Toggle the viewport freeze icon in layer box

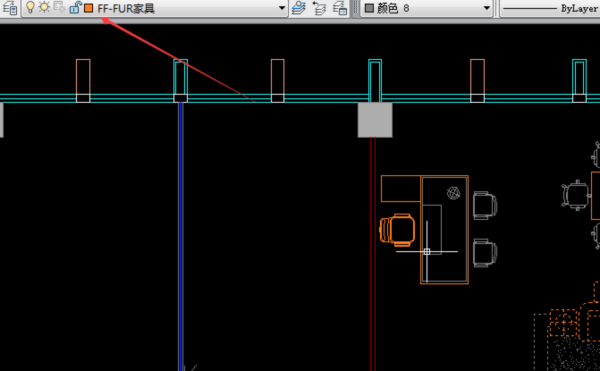pos(59,7)
